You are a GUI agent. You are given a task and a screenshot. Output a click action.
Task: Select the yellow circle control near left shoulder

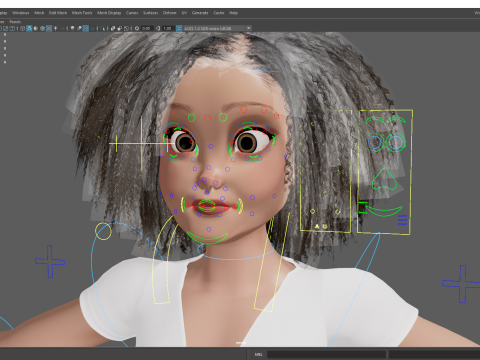(103, 231)
